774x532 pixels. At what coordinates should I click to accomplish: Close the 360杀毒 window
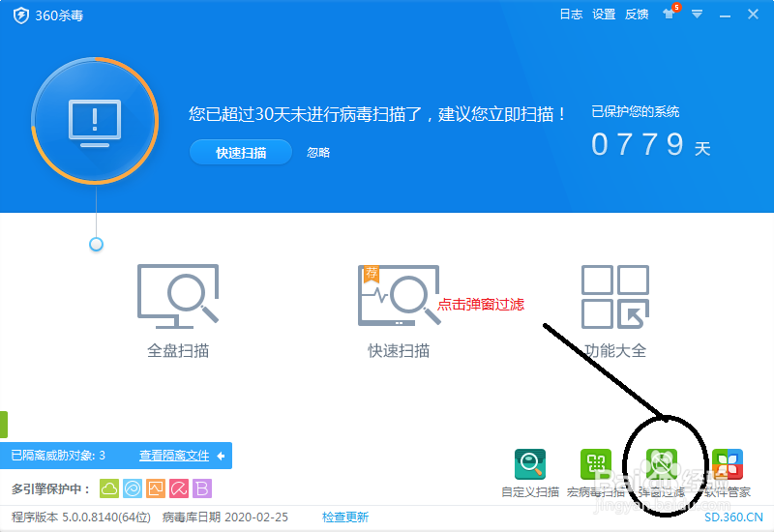pos(753,15)
